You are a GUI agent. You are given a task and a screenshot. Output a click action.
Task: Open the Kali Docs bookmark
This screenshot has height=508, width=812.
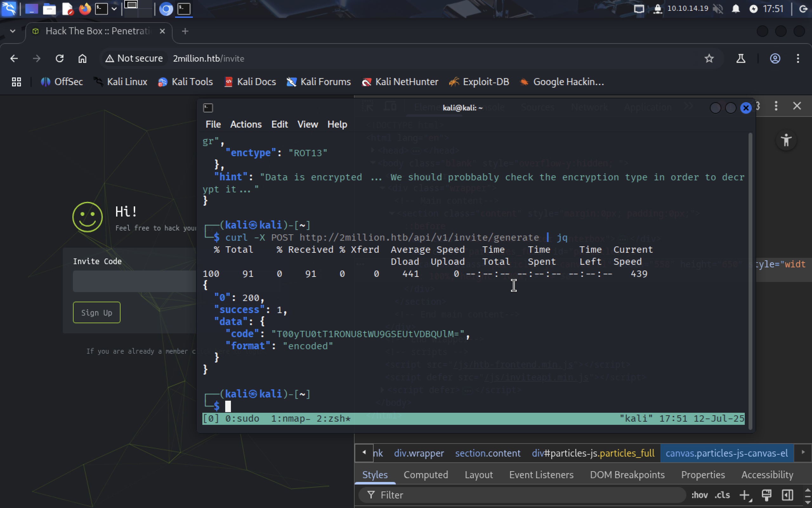coord(250,82)
